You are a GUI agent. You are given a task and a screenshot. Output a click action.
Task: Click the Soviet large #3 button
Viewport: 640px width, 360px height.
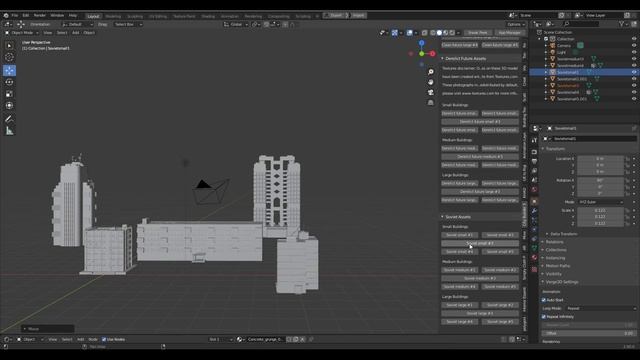480,314
